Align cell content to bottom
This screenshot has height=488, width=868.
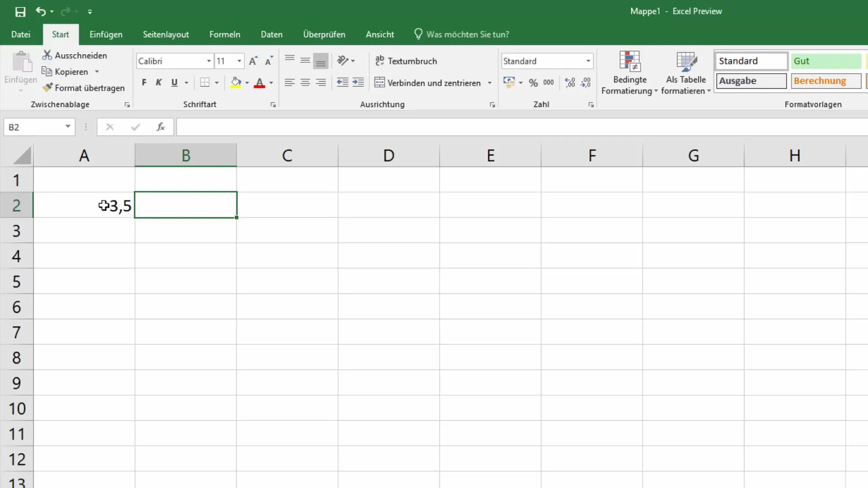(x=321, y=61)
